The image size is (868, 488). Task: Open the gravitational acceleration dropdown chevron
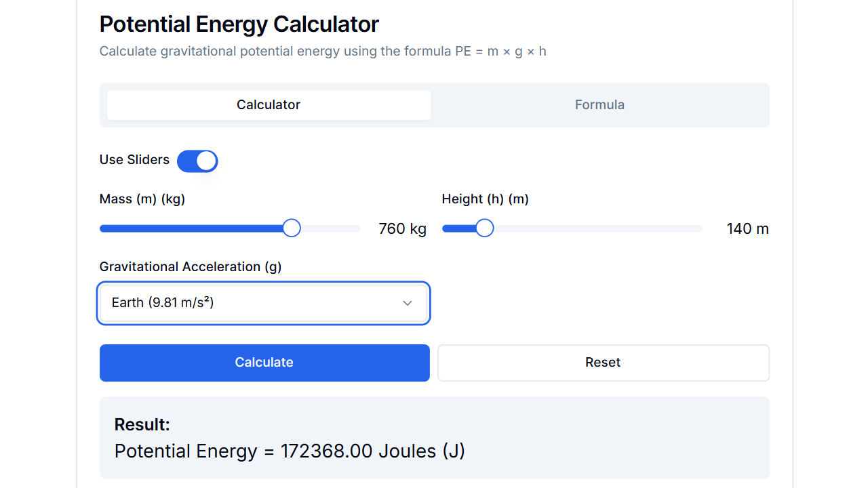pos(407,303)
